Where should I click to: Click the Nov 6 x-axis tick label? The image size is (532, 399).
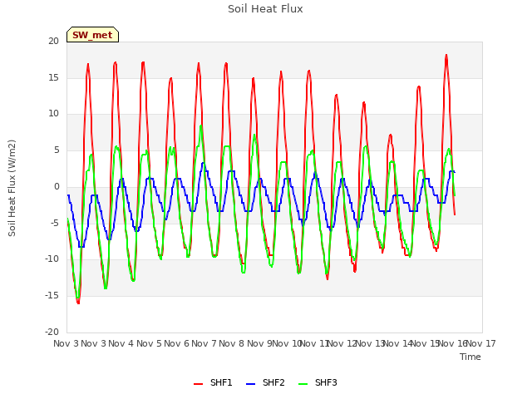[176, 343]
